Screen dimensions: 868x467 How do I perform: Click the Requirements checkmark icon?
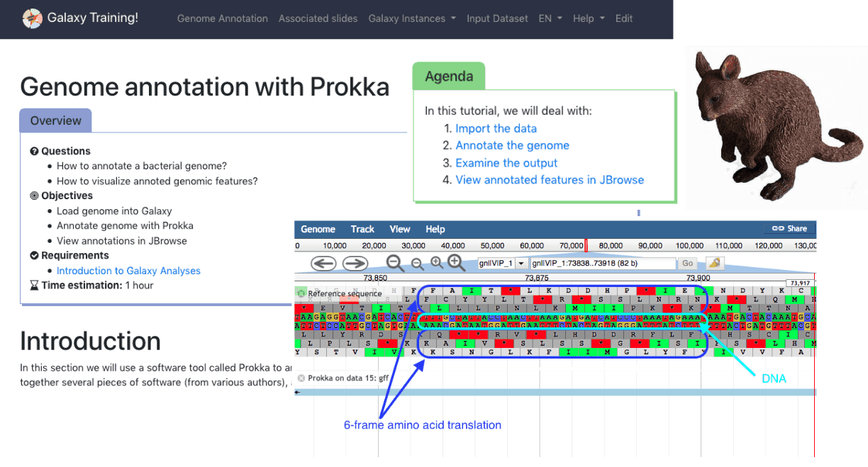[x=34, y=255]
